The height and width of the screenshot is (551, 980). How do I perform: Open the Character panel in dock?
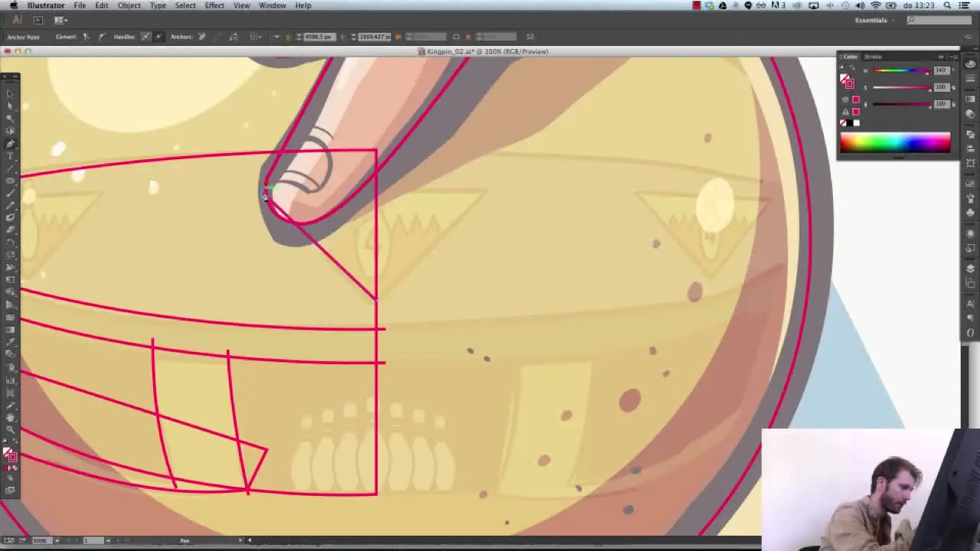tap(971, 304)
